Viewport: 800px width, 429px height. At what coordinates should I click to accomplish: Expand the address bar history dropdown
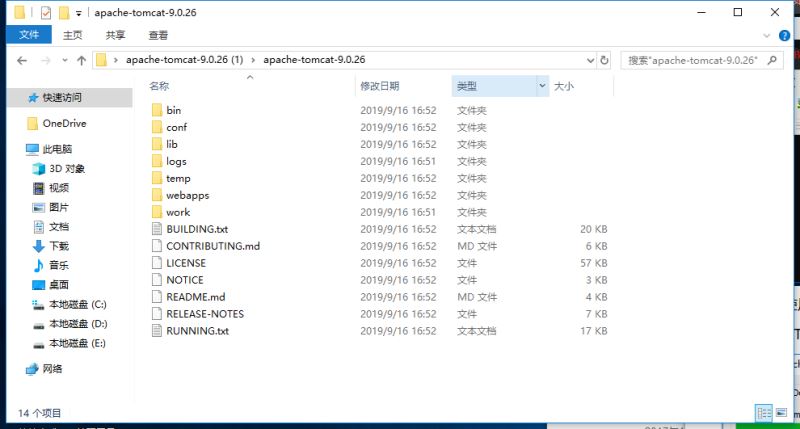pos(588,60)
